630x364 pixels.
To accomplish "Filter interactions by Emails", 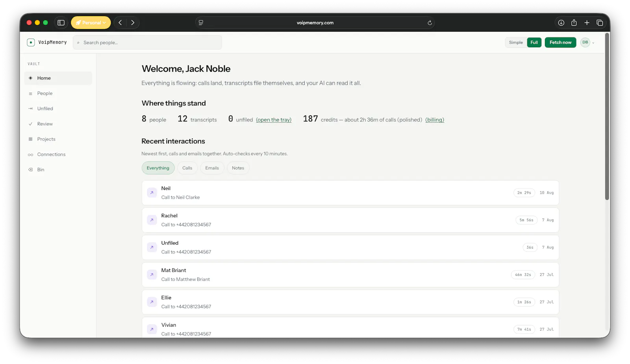I will coord(212,168).
